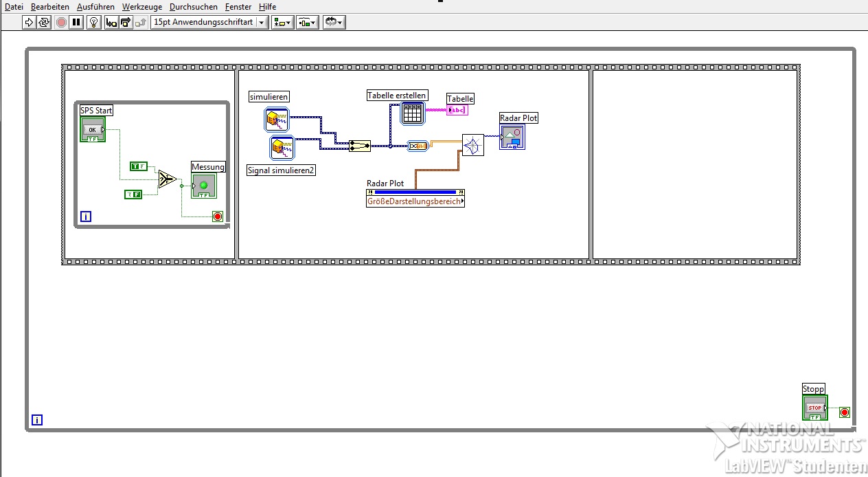Select the SPS Start OK button terminal
The image size is (868, 477).
click(93, 129)
